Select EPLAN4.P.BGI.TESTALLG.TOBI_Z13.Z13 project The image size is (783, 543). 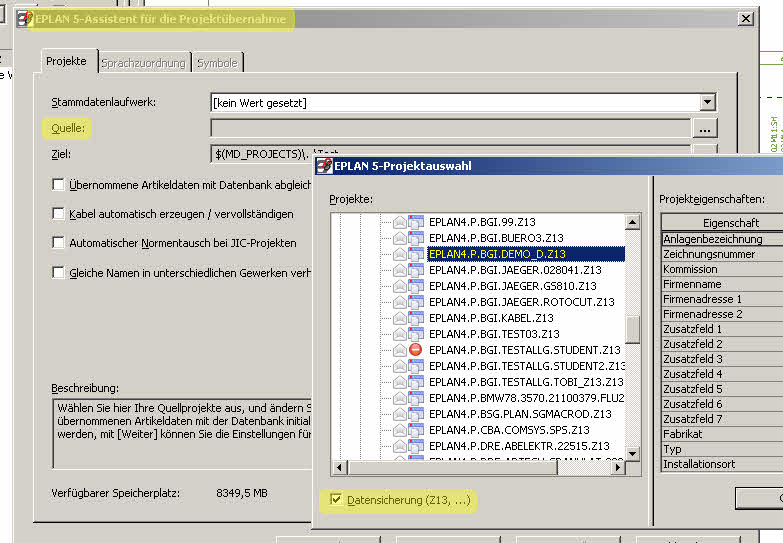coord(526,382)
